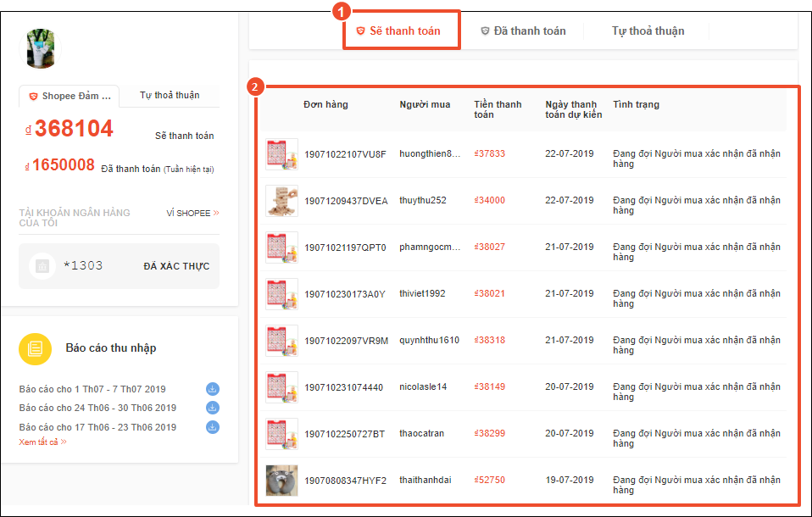Image resolution: width=812 pixels, height=517 pixels.
Task: Switch to the Sẽ thanh toán tab
Action: coord(398,31)
